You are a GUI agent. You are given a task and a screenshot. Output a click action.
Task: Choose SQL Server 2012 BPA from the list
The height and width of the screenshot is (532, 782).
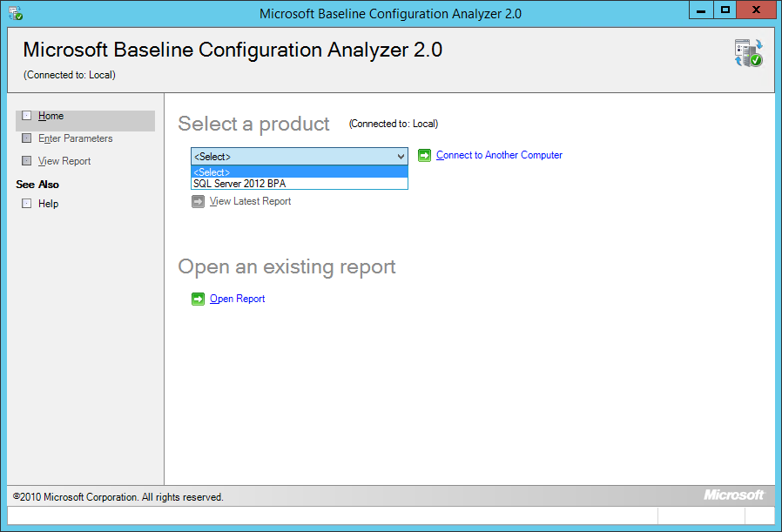pos(300,184)
